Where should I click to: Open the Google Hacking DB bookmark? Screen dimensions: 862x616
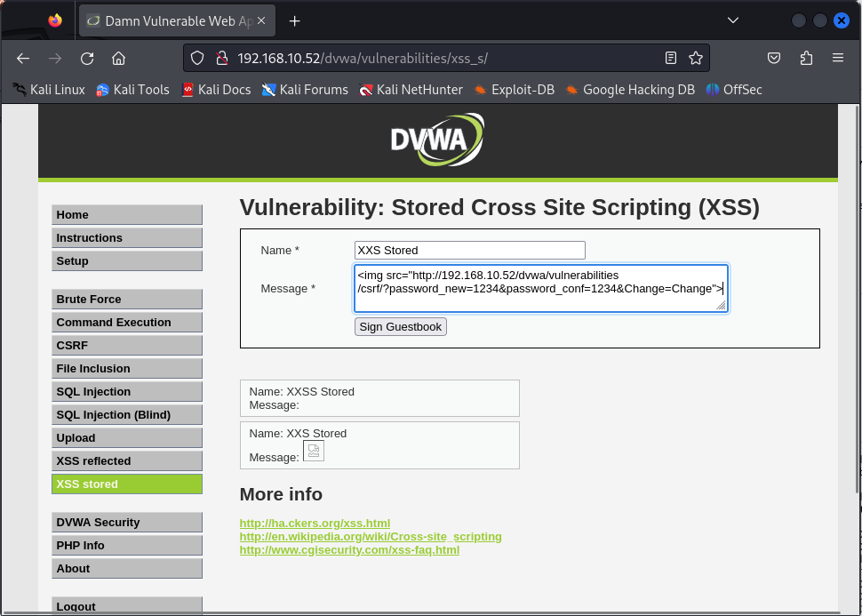click(x=630, y=90)
